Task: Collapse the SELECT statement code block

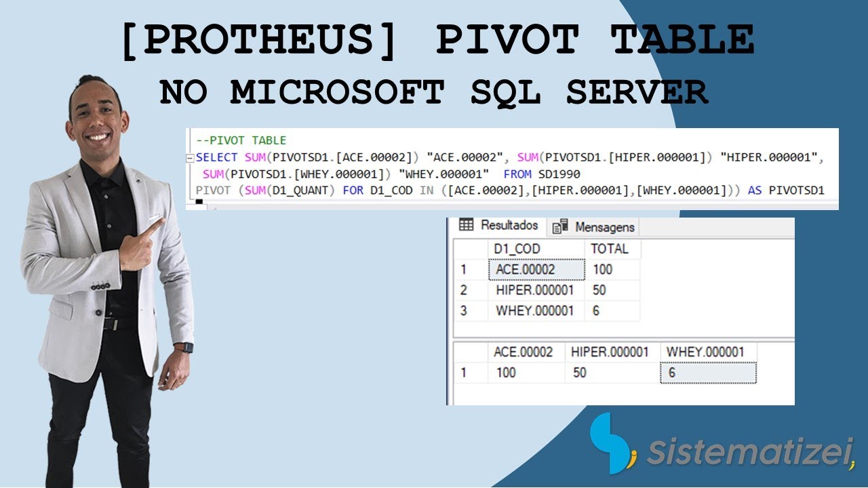Action: tap(191, 158)
